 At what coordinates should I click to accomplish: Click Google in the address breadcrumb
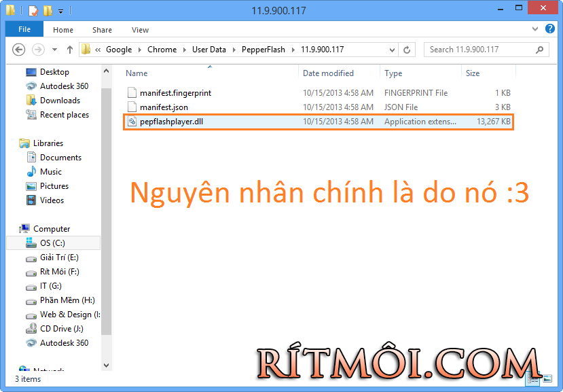(x=119, y=50)
